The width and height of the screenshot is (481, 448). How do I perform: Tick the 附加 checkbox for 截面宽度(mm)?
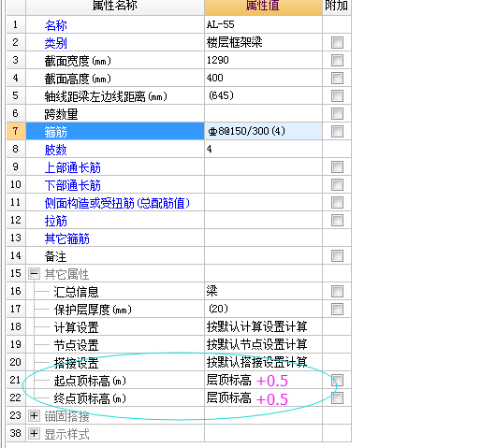click(x=337, y=60)
